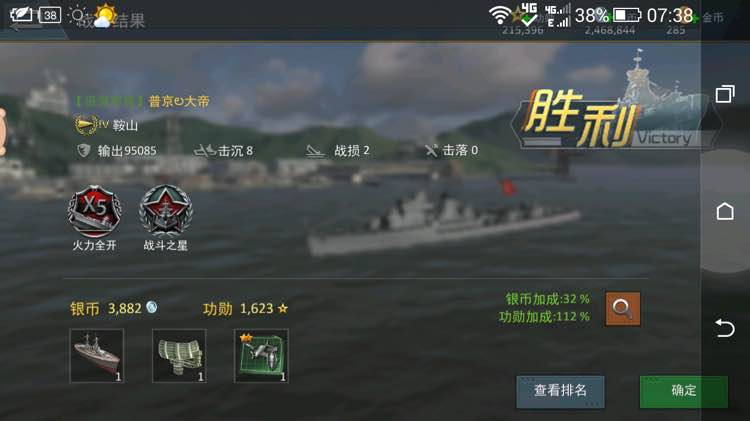750x421 pixels.
Task: Select the battleship reward item
Action: pyautogui.click(x=97, y=355)
